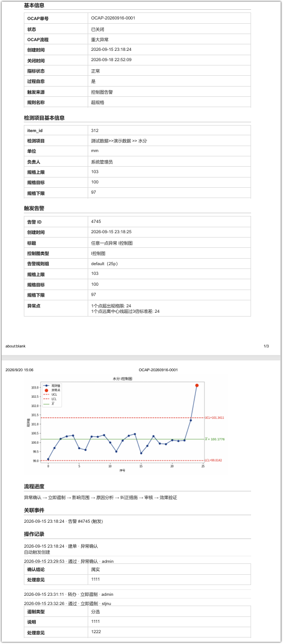Click the green mean value 100.1776 label
This screenshot has height=644, width=283.
pos(215,439)
